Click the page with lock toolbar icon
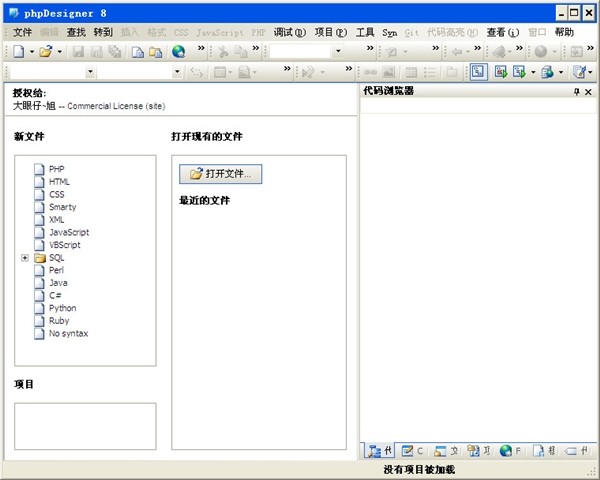 tap(137, 51)
